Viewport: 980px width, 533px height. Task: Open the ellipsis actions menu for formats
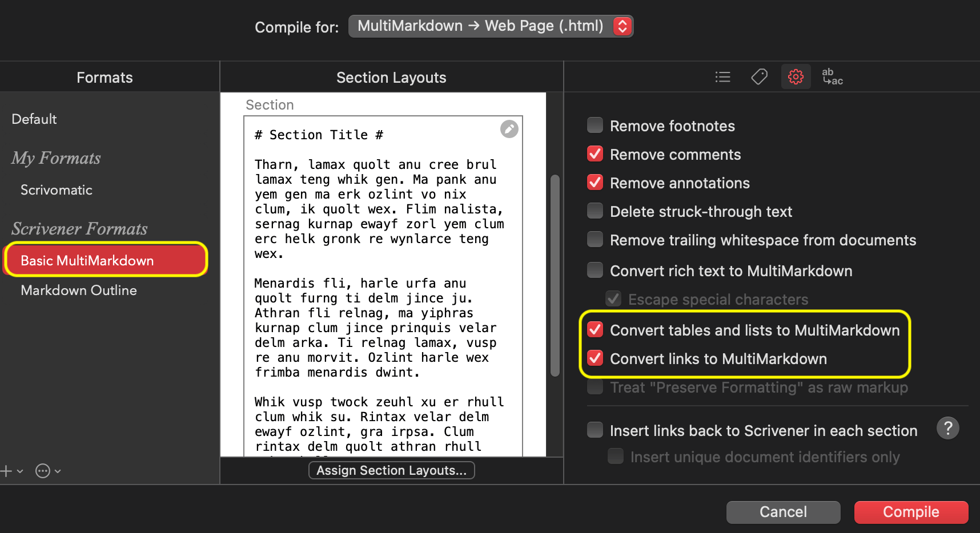pyautogui.click(x=43, y=471)
